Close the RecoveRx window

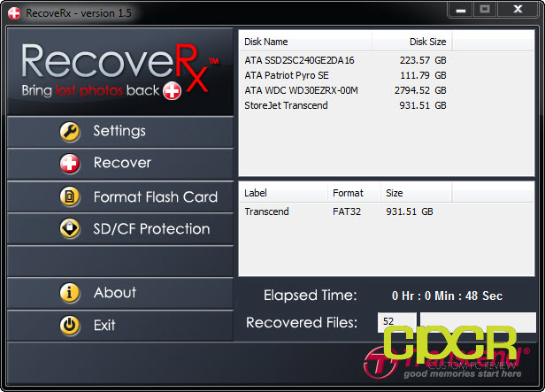coord(518,10)
